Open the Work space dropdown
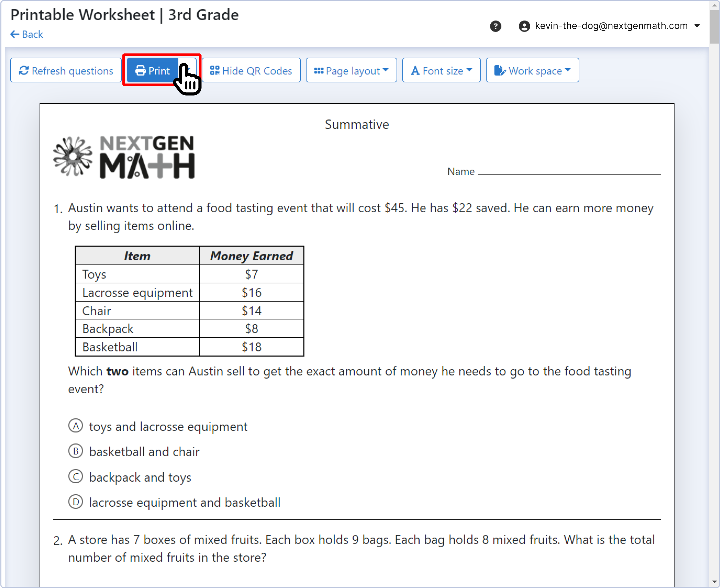The image size is (720, 588). point(532,70)
